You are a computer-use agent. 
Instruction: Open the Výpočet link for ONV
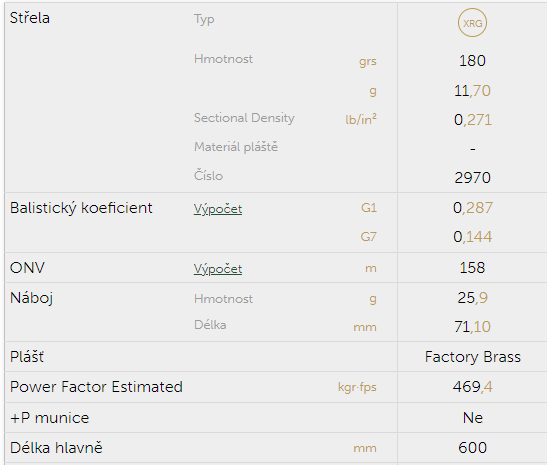218,269
